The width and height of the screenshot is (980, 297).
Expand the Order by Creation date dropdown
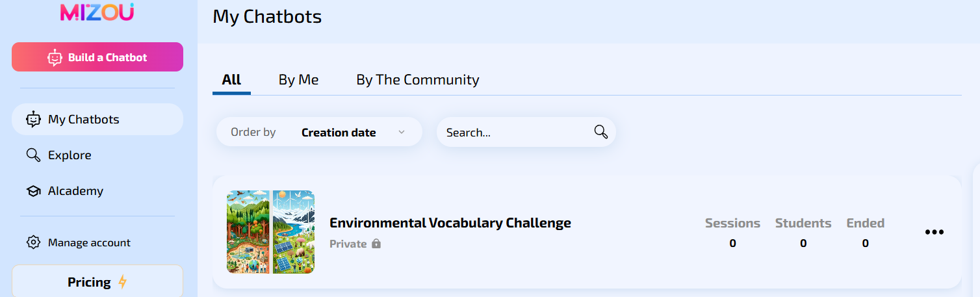click(x=319, y=132)
